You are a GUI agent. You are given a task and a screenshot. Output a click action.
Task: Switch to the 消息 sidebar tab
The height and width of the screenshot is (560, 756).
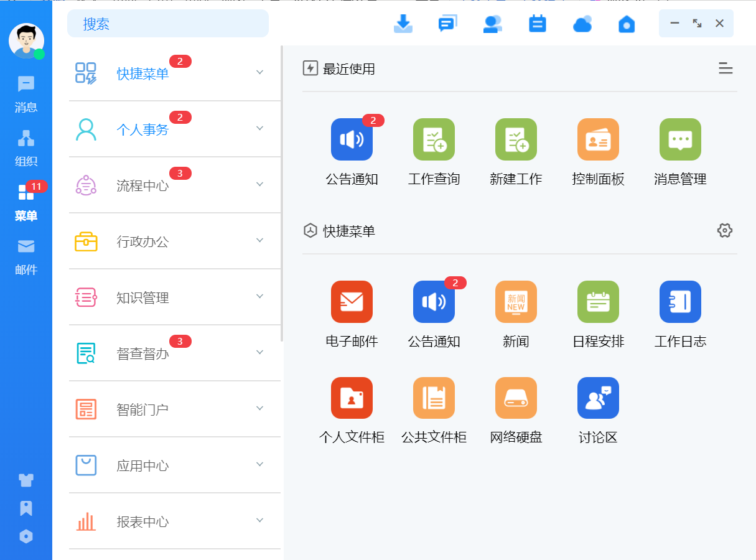tap(26, 93)
